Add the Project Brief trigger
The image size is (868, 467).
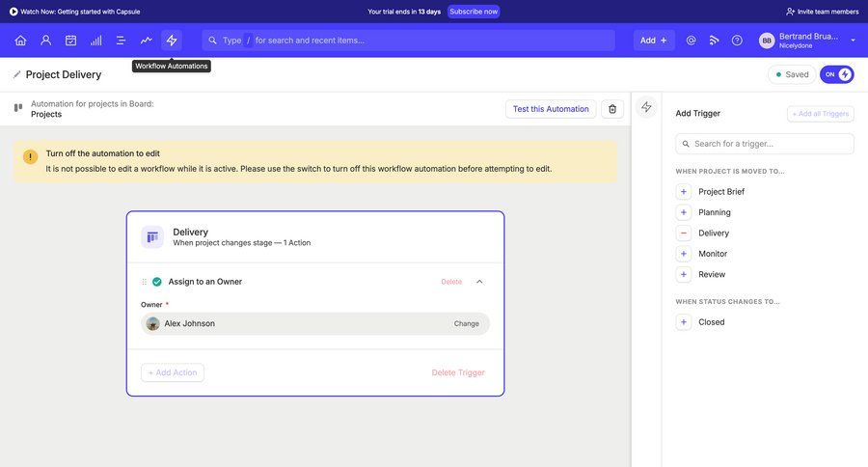click(x=684, y=191)
